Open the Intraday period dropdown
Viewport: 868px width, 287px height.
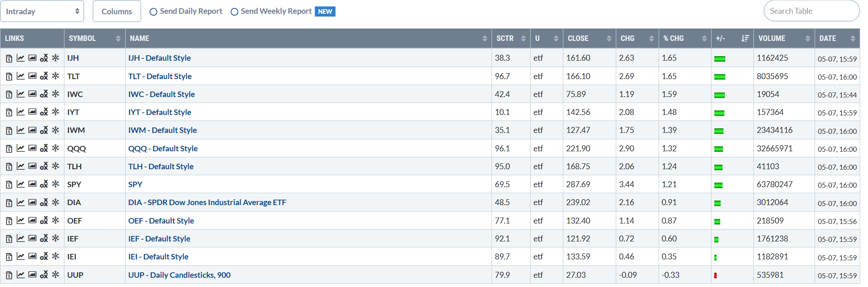[x=42, y=11]
